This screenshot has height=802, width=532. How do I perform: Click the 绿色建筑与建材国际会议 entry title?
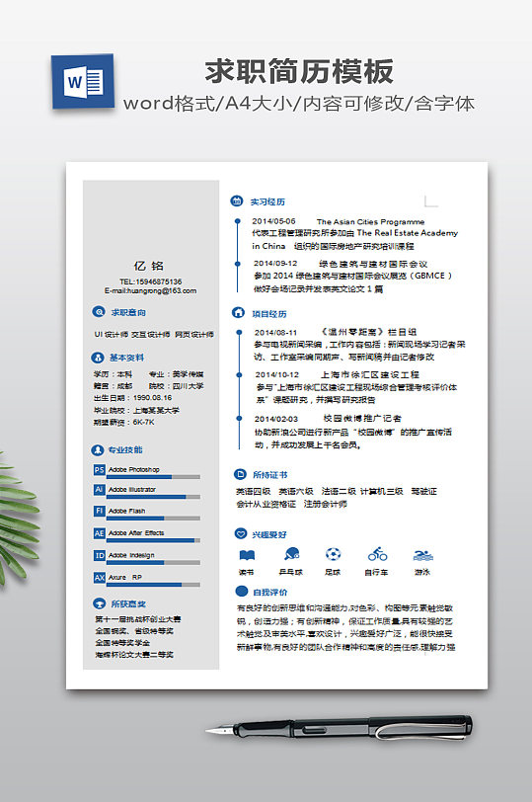(373, 264)
